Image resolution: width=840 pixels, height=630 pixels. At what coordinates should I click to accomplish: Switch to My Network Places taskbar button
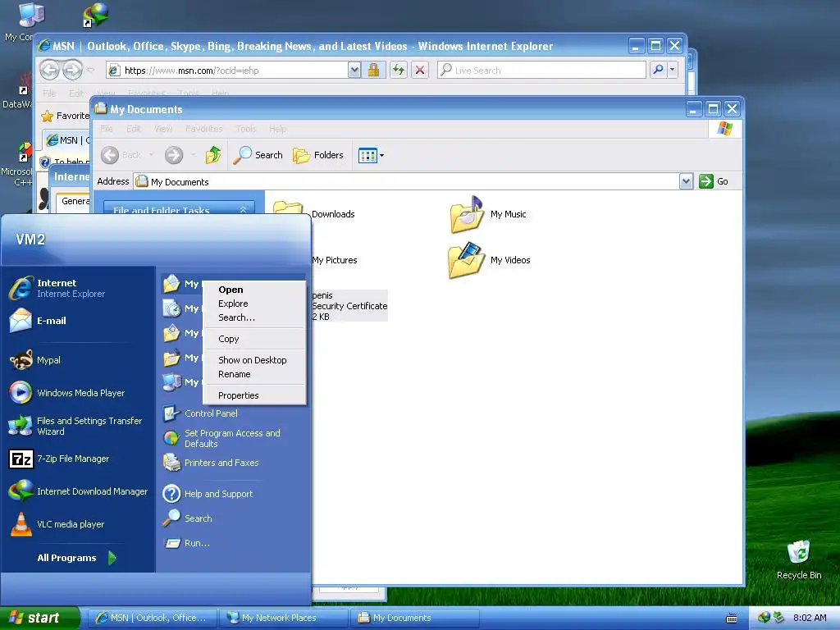pos(283,618)
